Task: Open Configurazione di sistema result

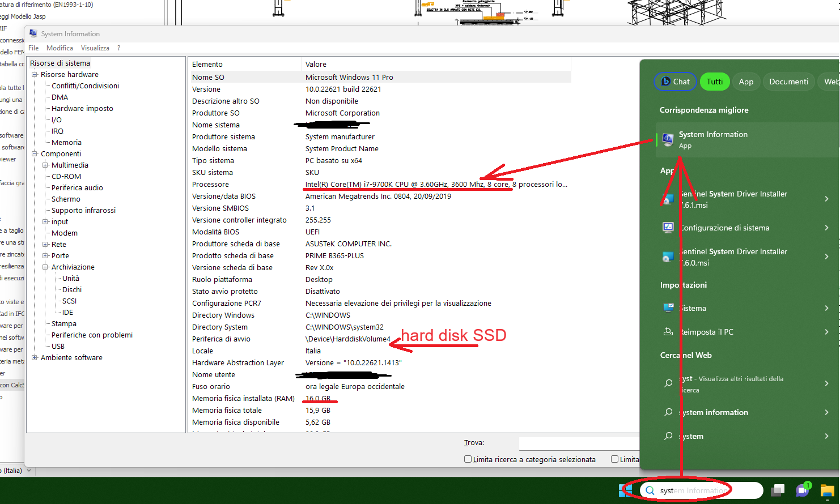Action: click(724, 228)
